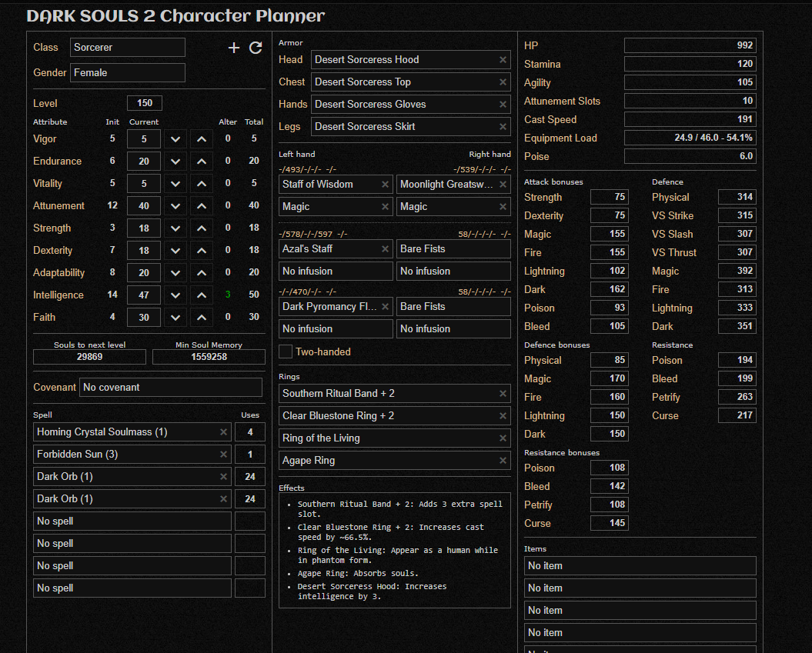812x653 pixels.
Task: Open the first No item slot
Action: pos(640,566)
